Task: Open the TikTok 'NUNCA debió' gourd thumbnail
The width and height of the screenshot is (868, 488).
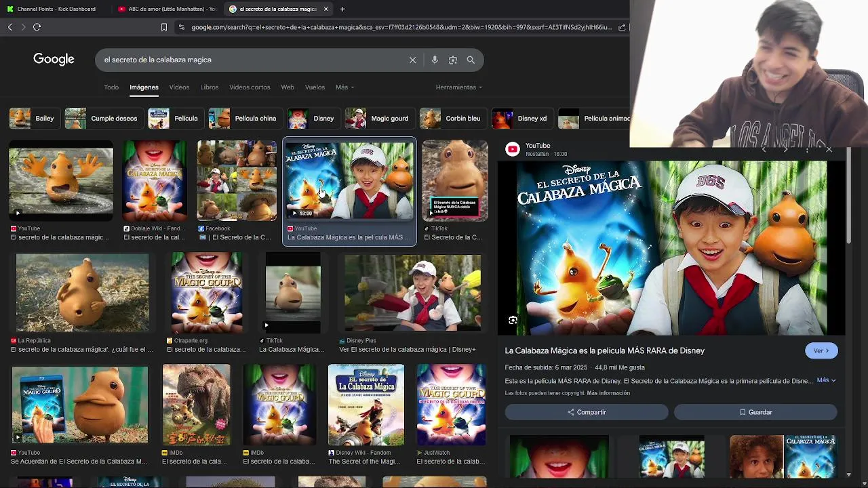Action: pos(455,180)
